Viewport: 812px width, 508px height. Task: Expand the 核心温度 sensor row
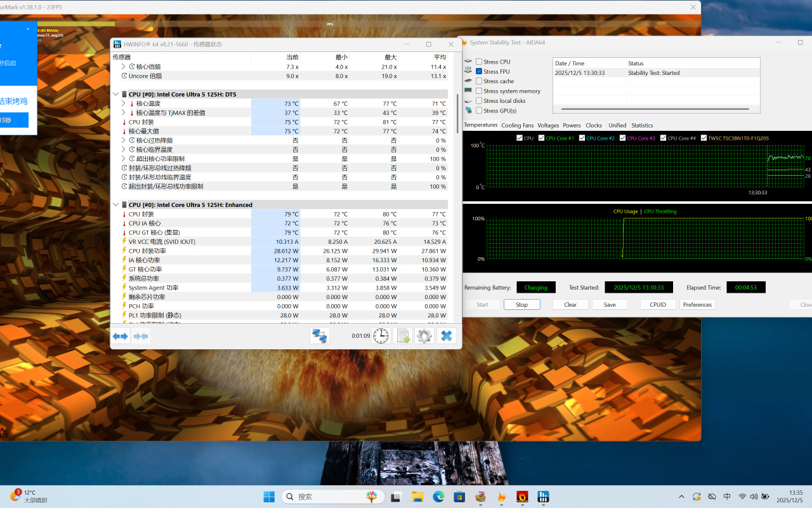coord(124,104)
